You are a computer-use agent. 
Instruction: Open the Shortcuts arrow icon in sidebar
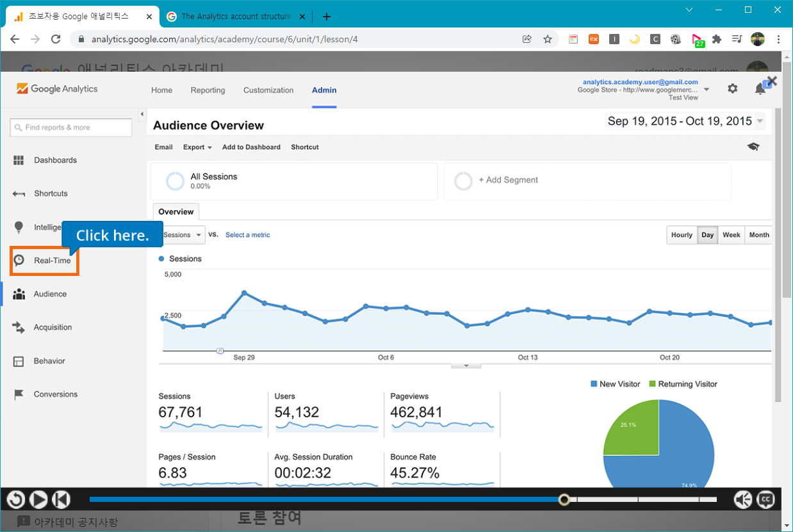coord(19,193)
